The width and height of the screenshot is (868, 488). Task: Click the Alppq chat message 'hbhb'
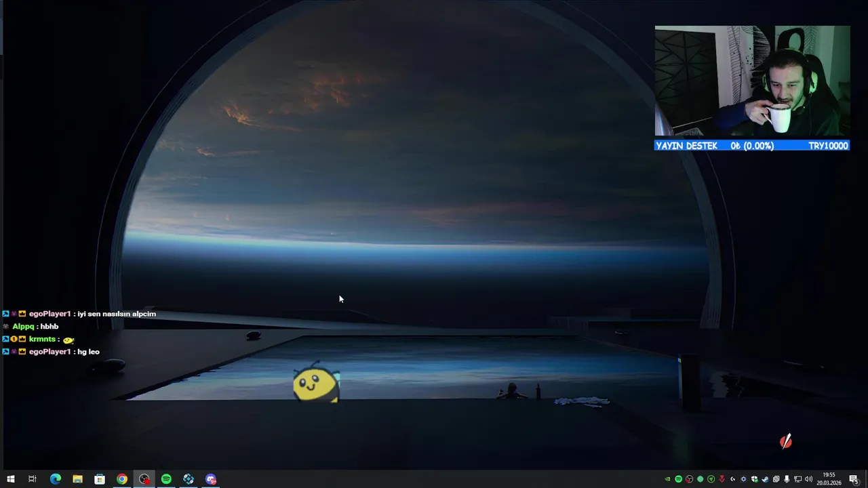point(50,326)
